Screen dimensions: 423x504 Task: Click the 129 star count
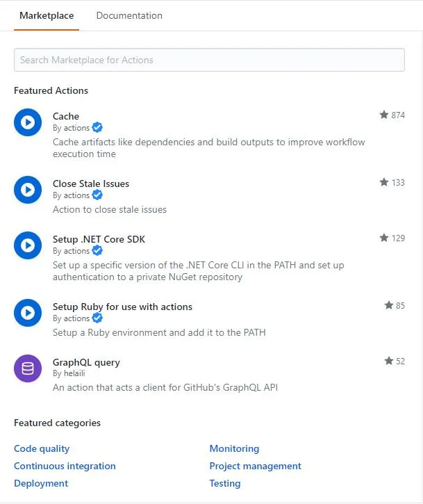pyautogui.click(x=398, y=238)
